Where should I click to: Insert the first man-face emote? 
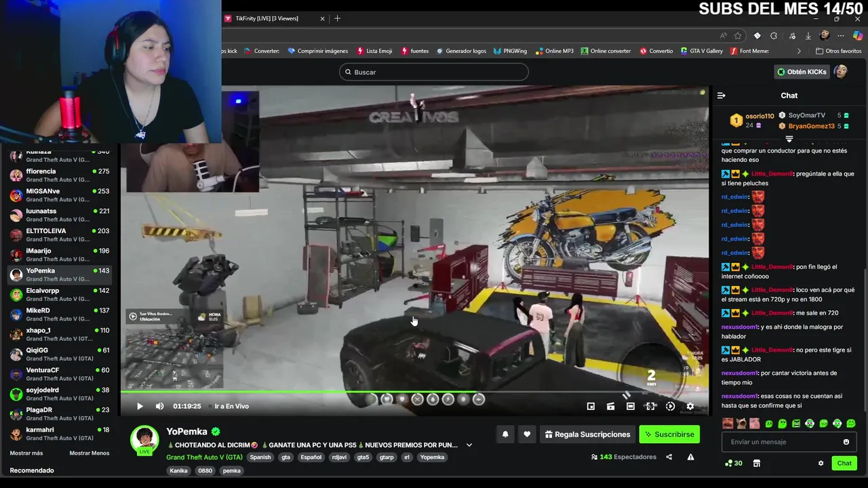coord(728,424)
